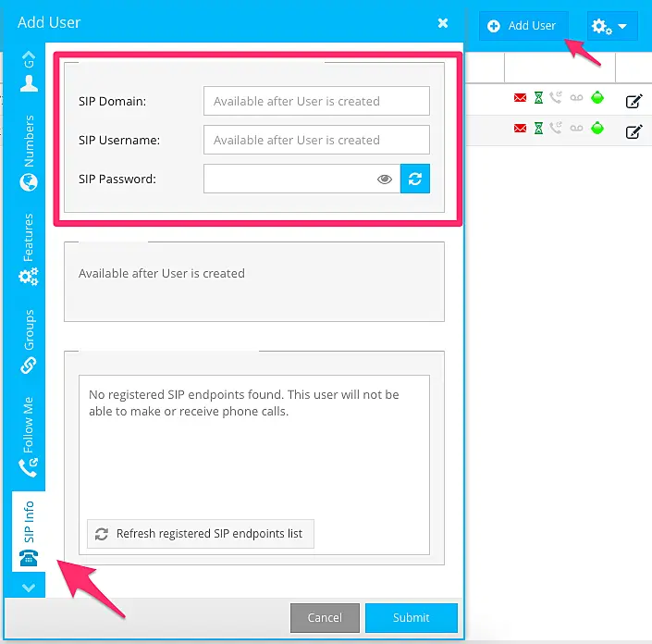Select the Groups tab
Image resolution: width=652 pixels, height=644 pixels.
[x=29, y=342]
